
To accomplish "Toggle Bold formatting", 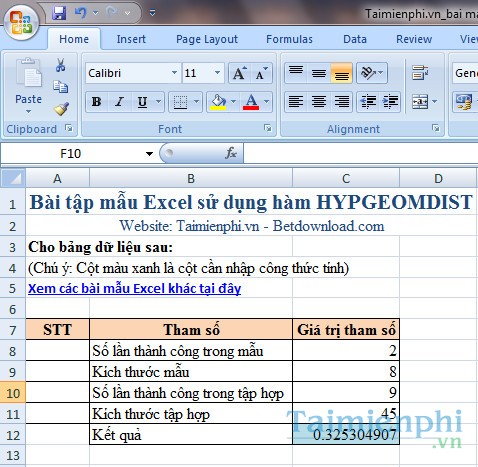I will tap(97, 102).
